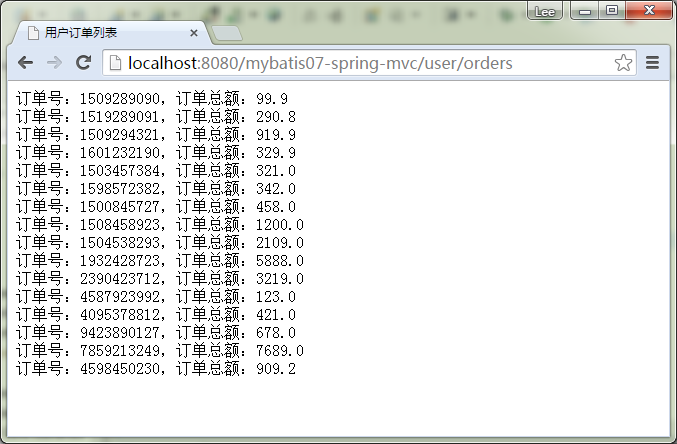The image size is (677, 444).
Task: Open a new tab
Action: click(227, 34)
